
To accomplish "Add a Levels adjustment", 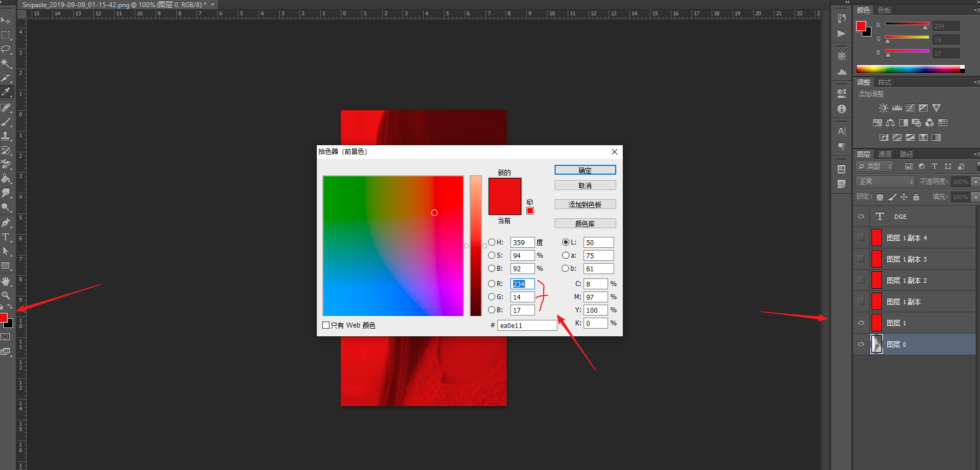I will pos(897,108).
